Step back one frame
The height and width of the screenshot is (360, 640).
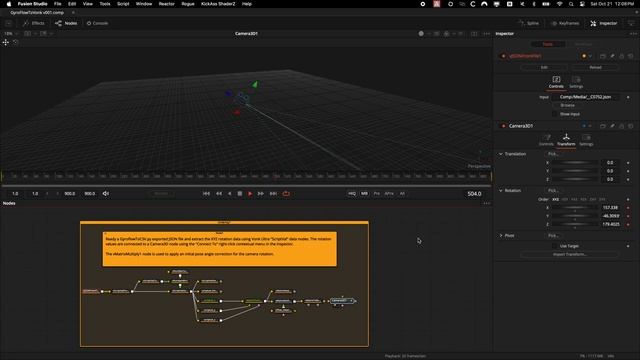(x=219, y=193)
